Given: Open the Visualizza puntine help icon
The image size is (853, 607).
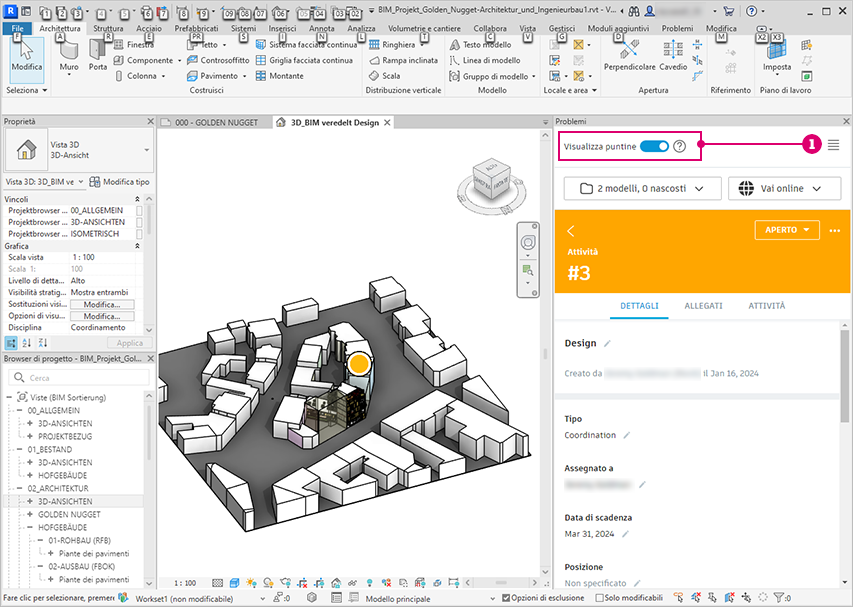Looking at the screenshot, I should coord(679,146).
